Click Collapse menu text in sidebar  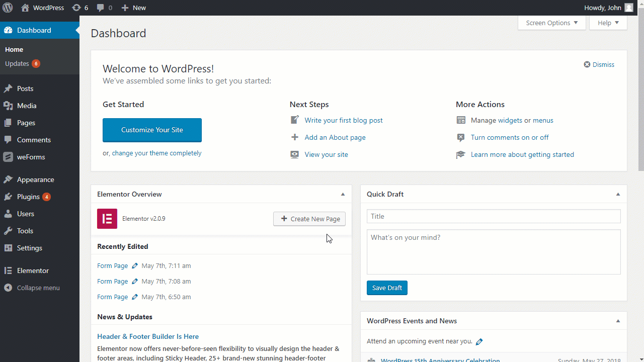[x=38, y=288]
